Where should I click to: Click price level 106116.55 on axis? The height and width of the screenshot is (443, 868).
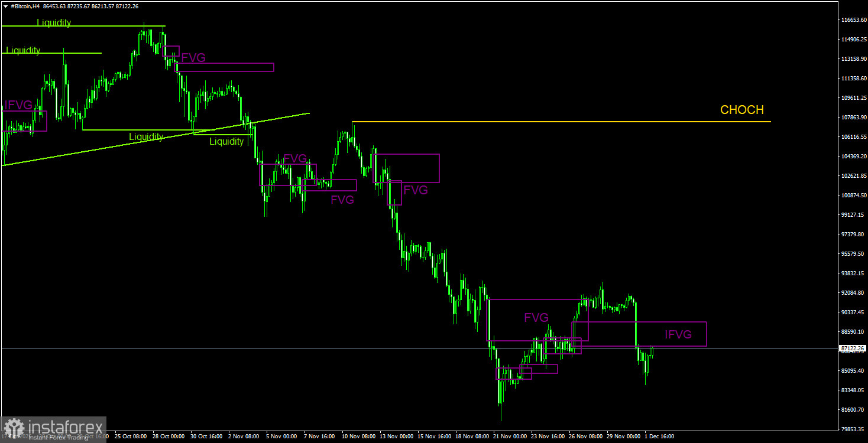[x=853, y=137]
